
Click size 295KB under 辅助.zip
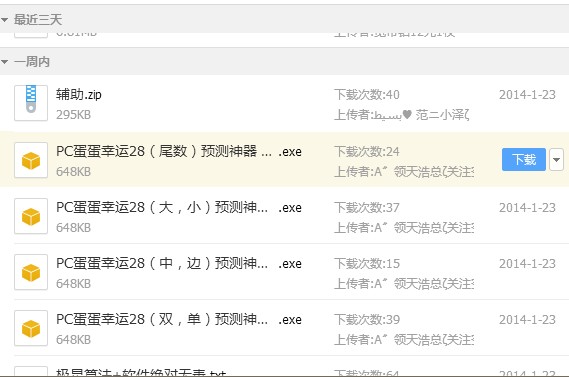73,115
